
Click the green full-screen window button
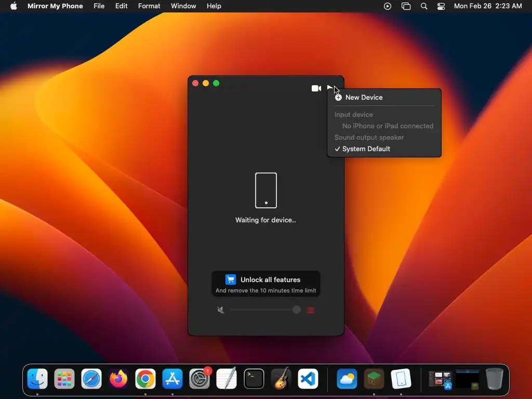click(216, 83)
